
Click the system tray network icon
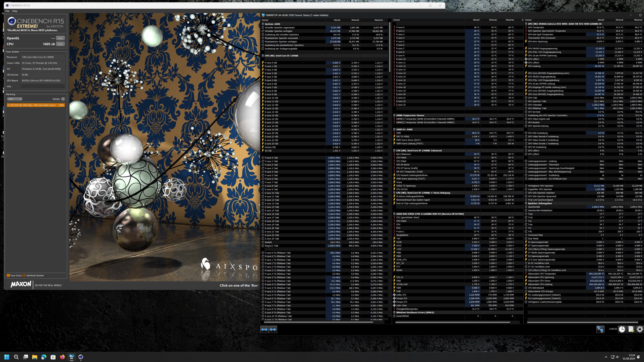(612, 357)
